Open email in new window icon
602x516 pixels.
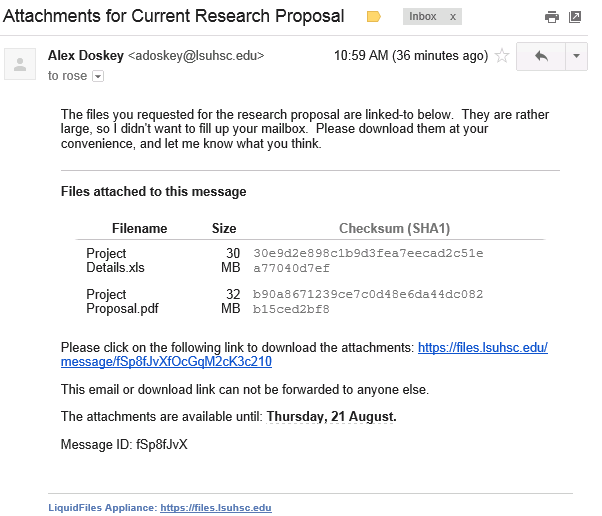(575, 17)
